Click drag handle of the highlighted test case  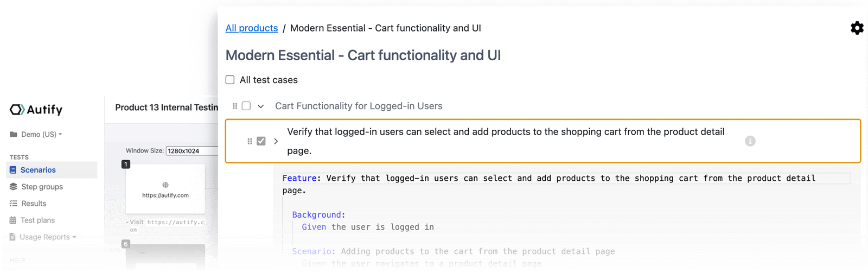pyautogui.click(x=250, y=141)
